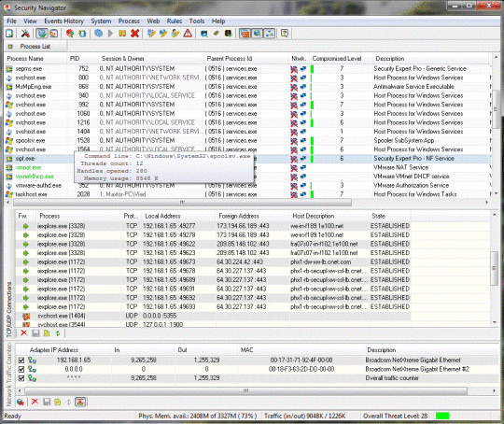Image resolution: width=504 pixels, height=424 pixels.
Task: Click the gray eraser/tag icon in toolbar
Action: tap(216, 33)
